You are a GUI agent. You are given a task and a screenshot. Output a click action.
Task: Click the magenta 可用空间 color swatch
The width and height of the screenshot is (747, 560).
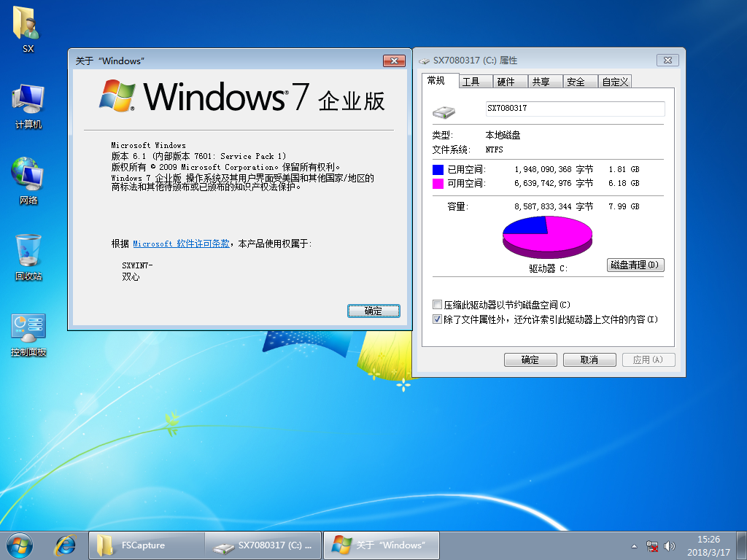click(438, 183)
